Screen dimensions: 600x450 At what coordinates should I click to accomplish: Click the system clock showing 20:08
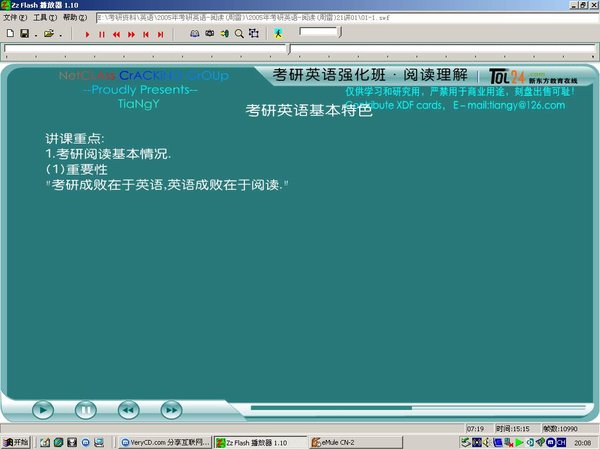click(582, 443)
